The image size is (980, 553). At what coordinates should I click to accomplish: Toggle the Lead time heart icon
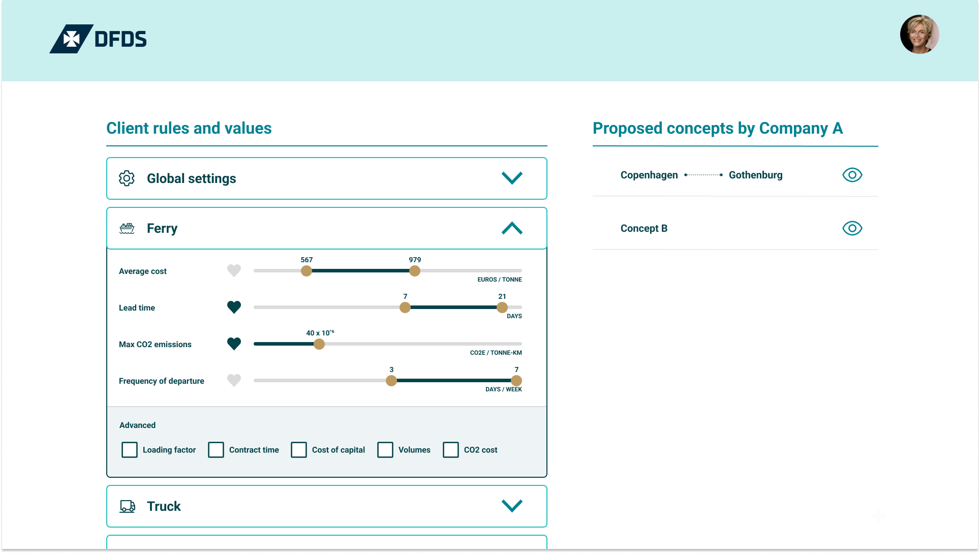[x=234, y=307]
